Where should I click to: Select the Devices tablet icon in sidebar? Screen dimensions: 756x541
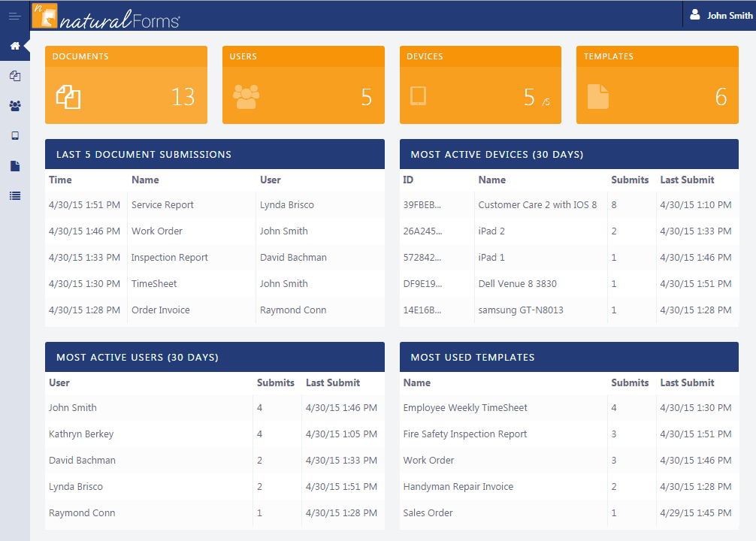pyautogui.click(x=14, y=135)
